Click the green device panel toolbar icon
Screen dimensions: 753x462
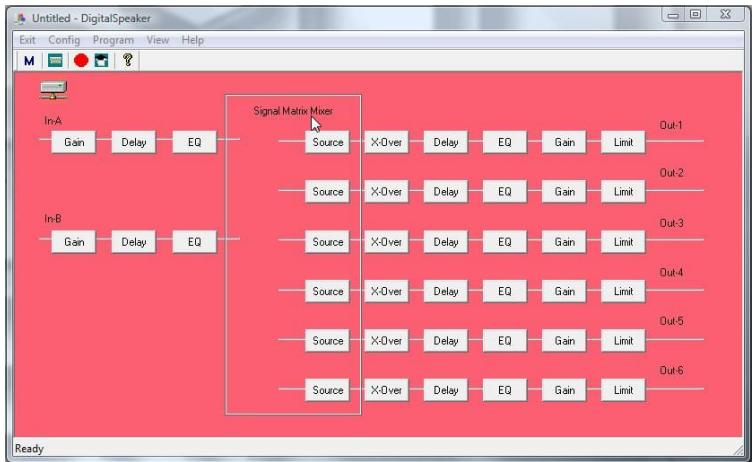tap(55, 61)
